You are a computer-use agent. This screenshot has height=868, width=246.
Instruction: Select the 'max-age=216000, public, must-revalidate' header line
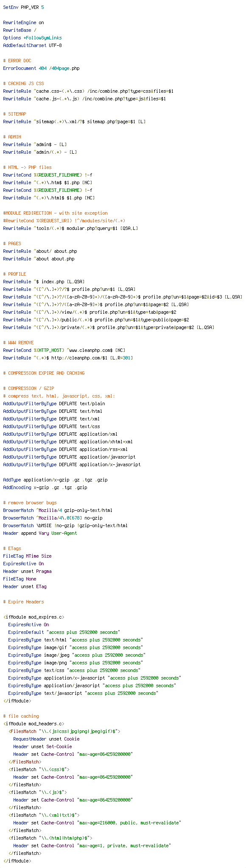coord(97,823)
